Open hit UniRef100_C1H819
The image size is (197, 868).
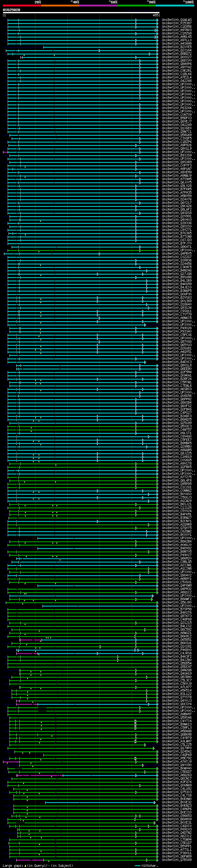click(x=177, y=457)
